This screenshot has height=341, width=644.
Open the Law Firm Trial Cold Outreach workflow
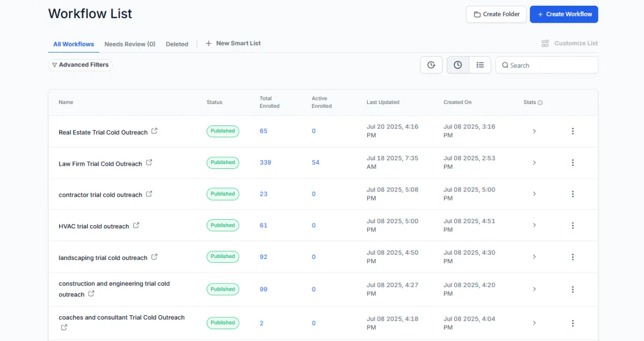100,164
